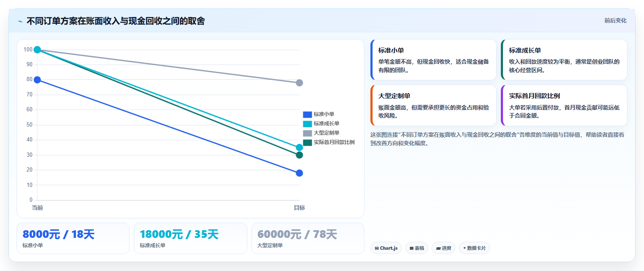Click the blue 标准小单 point at 当前

click(37, 80)
